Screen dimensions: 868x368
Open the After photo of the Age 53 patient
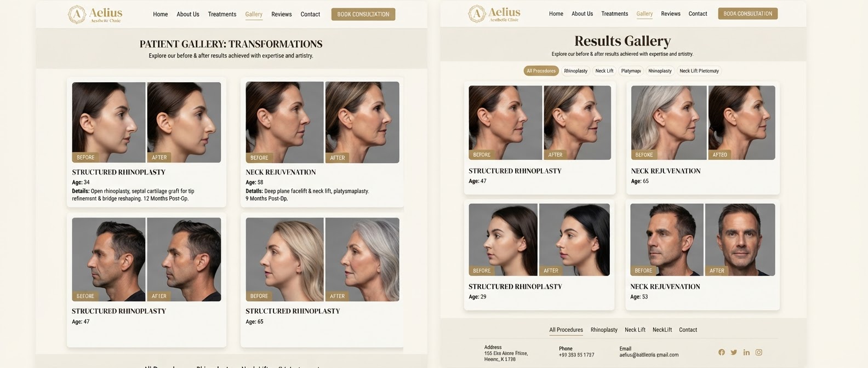point(740,240)
